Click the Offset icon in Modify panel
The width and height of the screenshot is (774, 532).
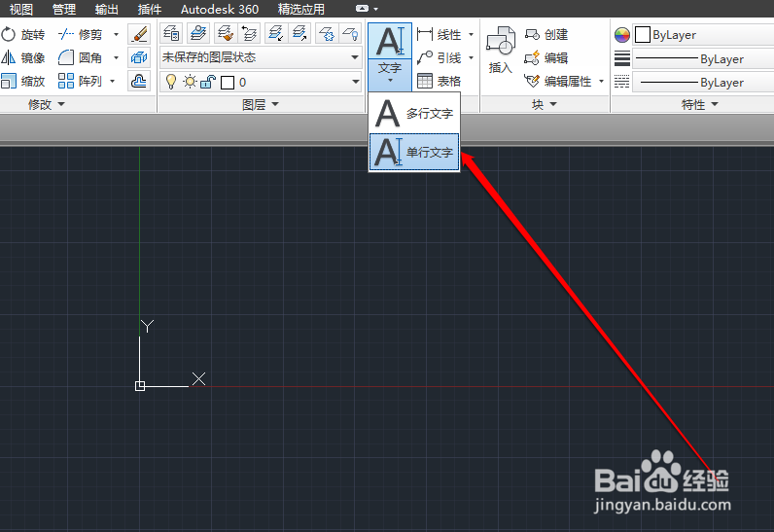click(139, 81)
